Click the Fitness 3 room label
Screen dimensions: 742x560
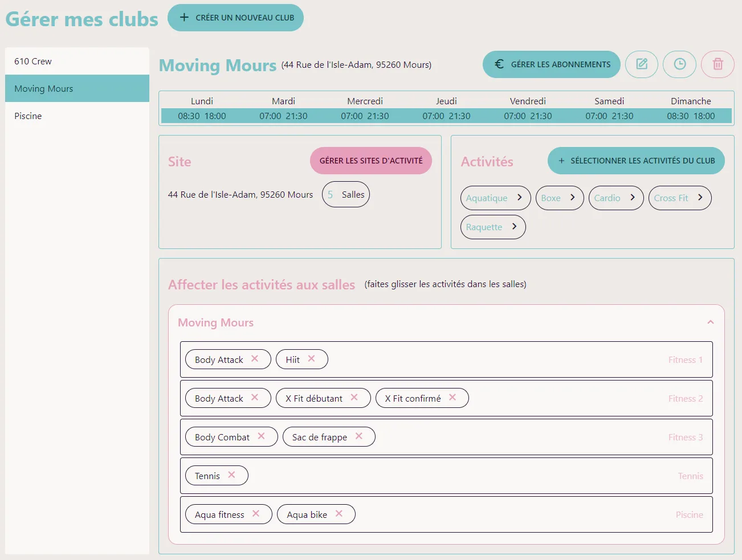[686, 437]
